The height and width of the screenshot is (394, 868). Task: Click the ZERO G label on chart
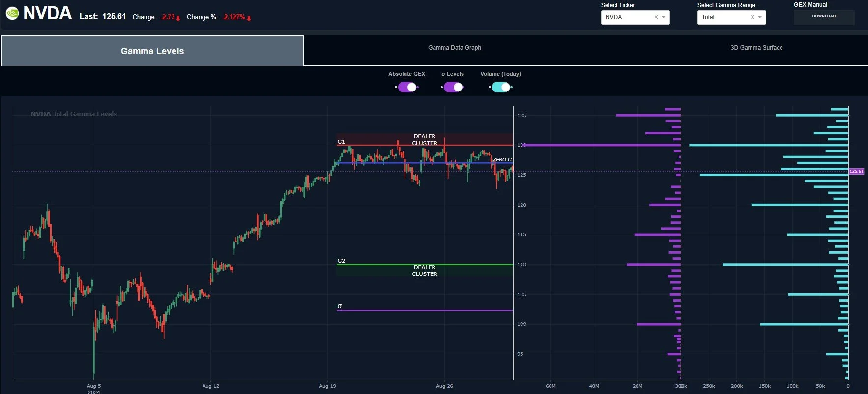point(502,159)
